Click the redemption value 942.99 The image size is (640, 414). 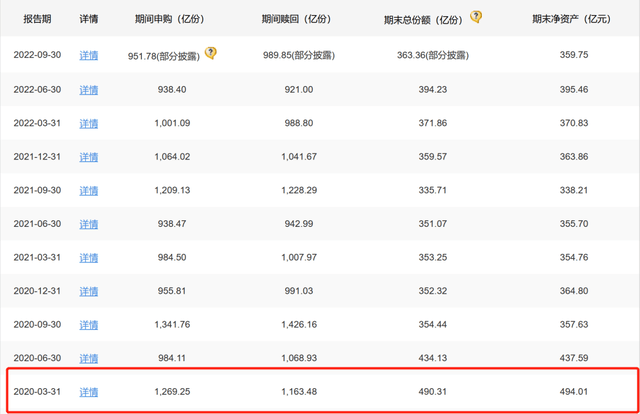[x=299, y=224]
